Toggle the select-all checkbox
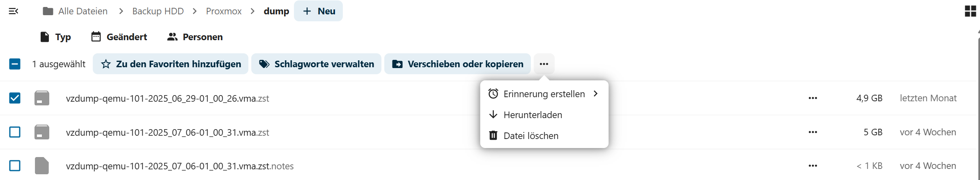 (x=15, y=64)
